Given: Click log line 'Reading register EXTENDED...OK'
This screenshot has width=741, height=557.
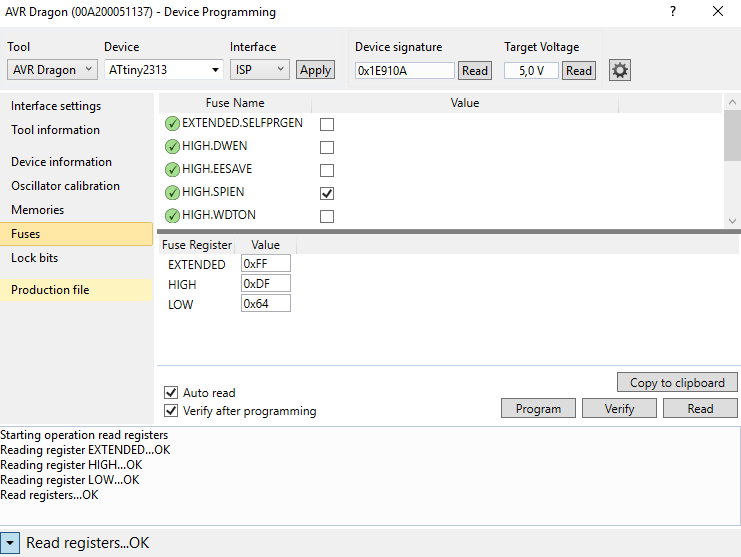Looking at the screenshot, I should [x=85, y=450].
